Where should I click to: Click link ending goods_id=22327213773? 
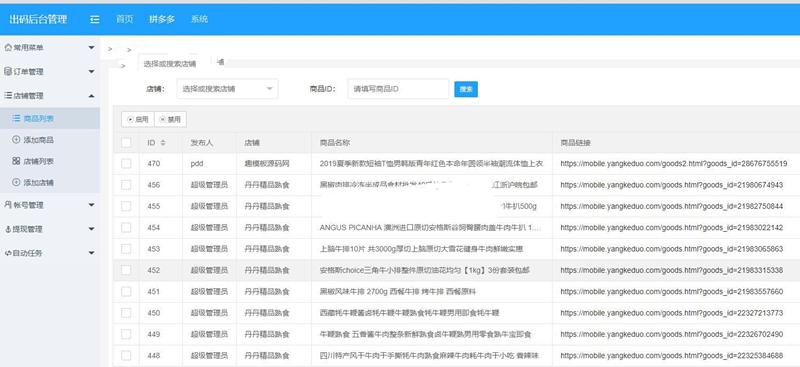(x=671, y=313)
